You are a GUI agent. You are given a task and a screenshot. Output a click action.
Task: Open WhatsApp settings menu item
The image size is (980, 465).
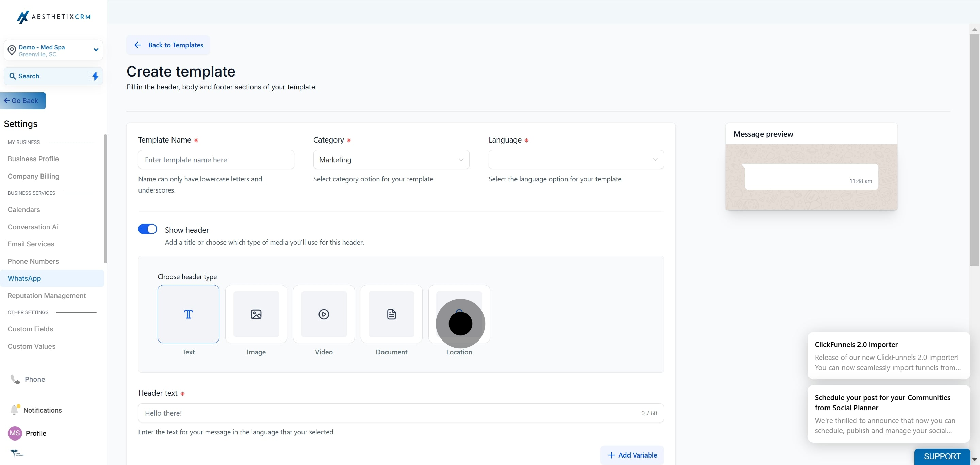(x=24, y=278)
